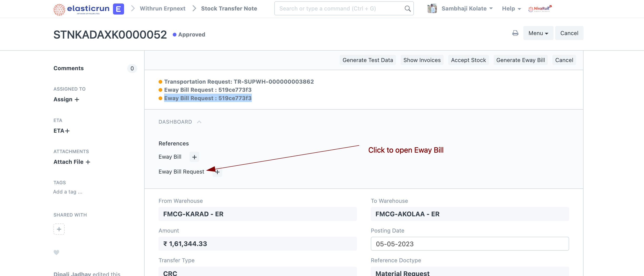Open the highlighted Eway Bill Request 519ce773f3
The width and height of the screenshot is (644, 276).
208,98
